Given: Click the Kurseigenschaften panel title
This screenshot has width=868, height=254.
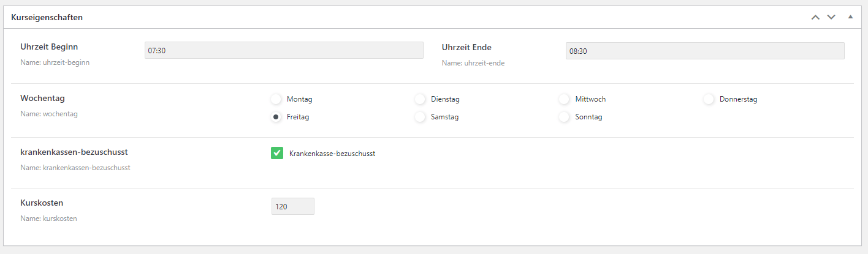Looking at the screenshot, I should pos(47,18).
